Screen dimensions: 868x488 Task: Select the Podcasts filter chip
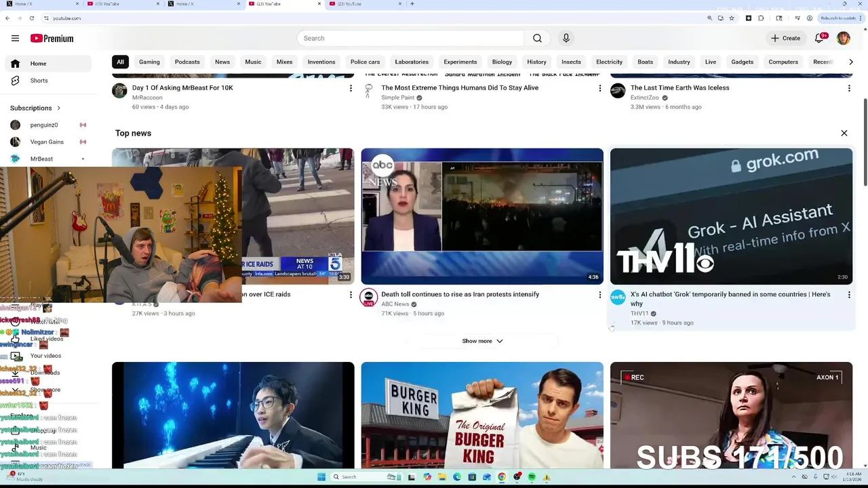[187, 62]
